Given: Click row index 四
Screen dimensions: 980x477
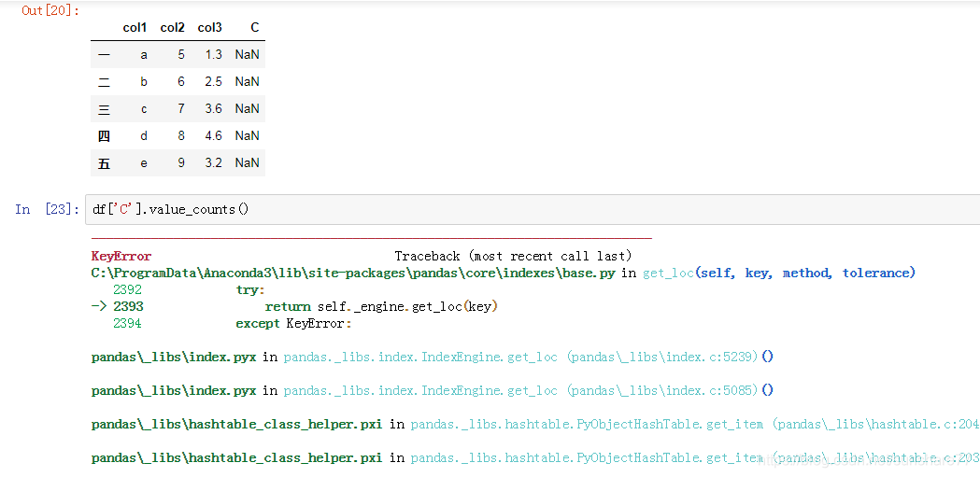Looking at the screenshot, I should 105,135.
